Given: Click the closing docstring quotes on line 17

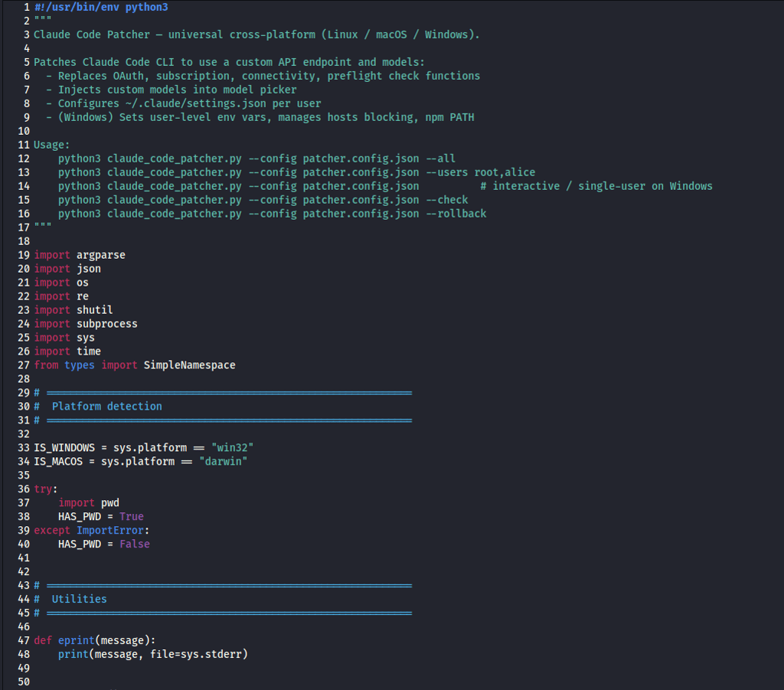Looking at the screenshot, I should pos(43,225).
